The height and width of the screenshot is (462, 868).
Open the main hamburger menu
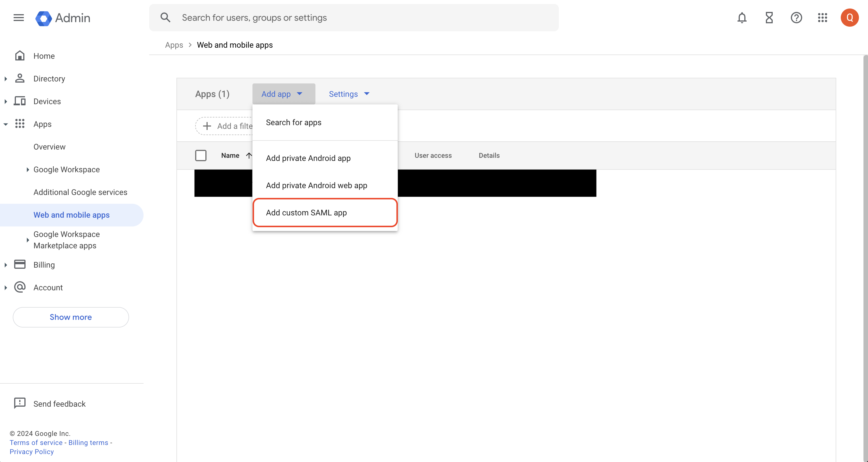tap(18, 18)
